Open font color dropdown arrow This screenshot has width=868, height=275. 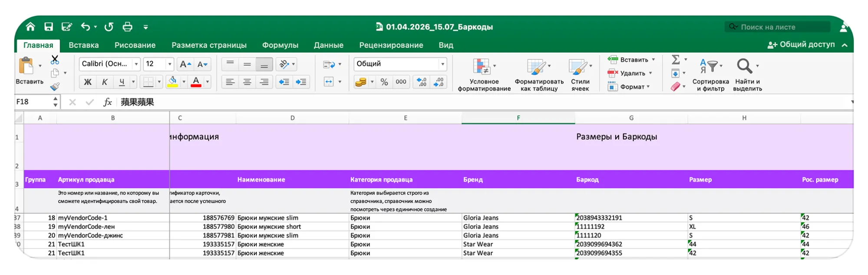click(208, 82)
